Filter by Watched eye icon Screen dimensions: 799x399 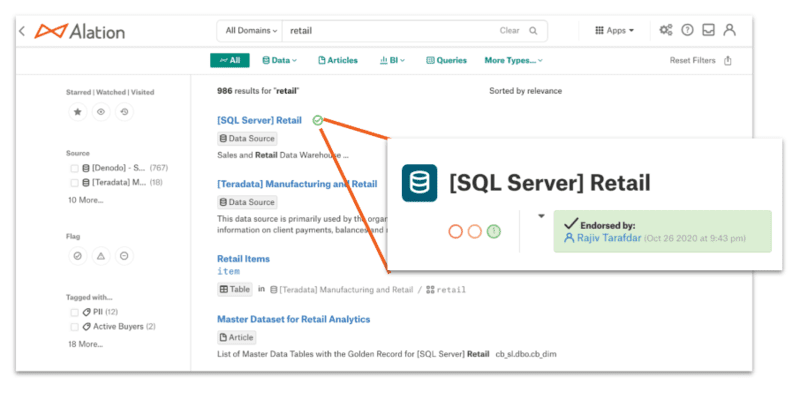[101, 112]
